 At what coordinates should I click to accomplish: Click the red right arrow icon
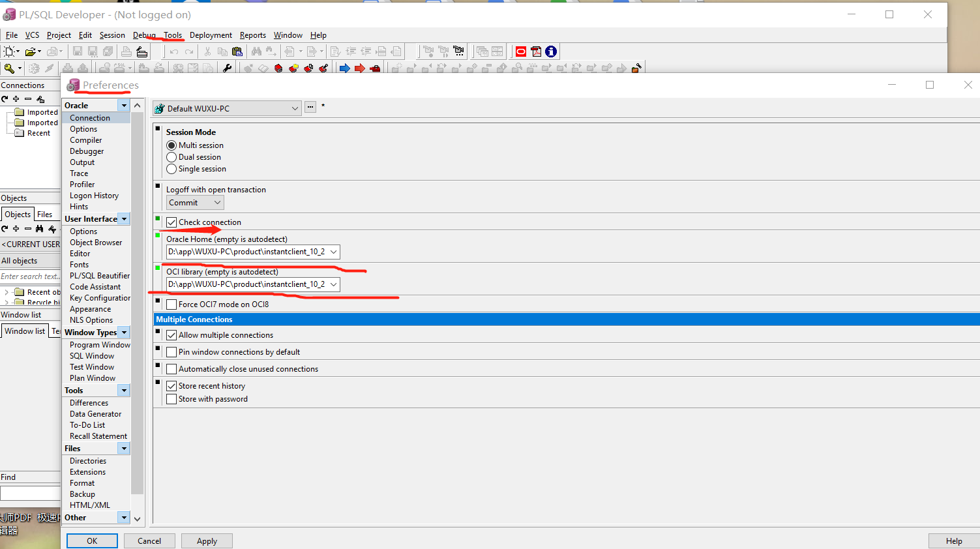click(360, 68)
